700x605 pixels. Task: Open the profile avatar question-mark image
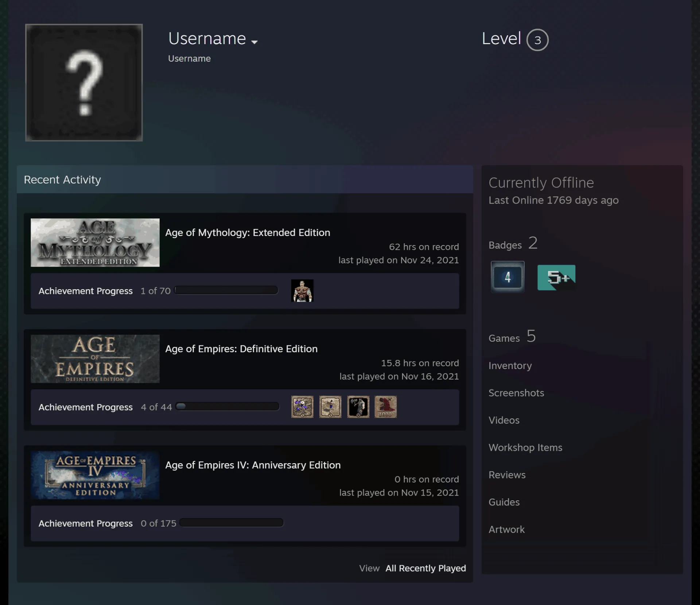84,82
